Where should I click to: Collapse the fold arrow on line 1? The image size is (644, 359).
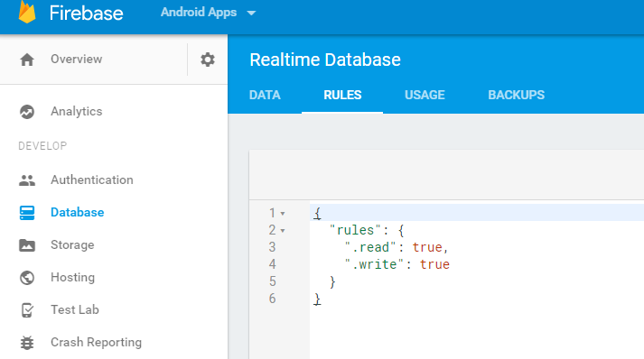tap(283, 214)
